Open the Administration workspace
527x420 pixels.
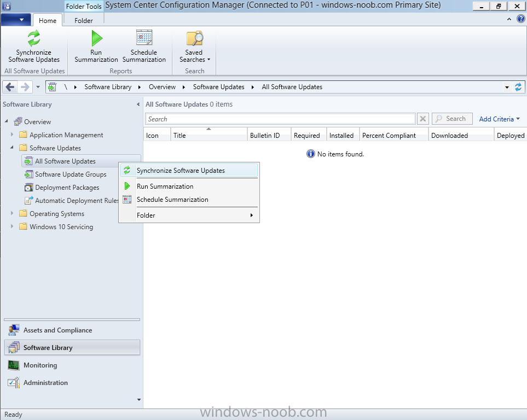click(x=72, y=383)
